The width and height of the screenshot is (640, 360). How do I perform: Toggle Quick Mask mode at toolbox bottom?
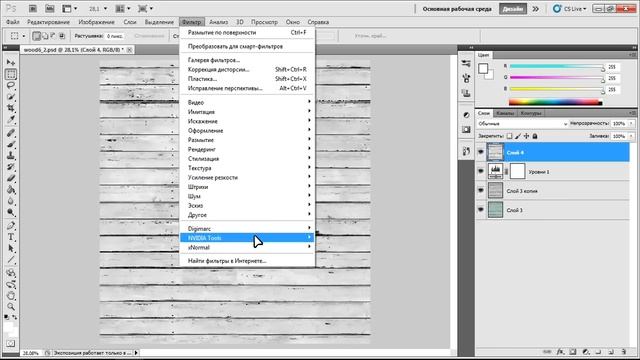click(11, 344)
